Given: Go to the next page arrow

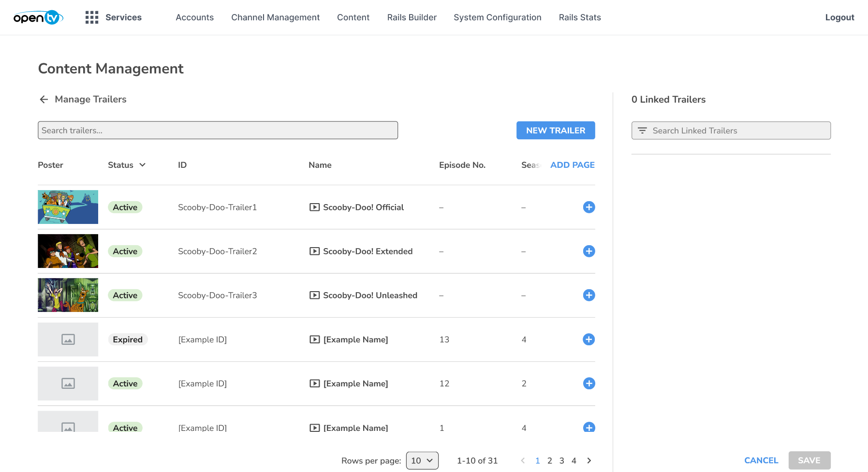Looking at the screenshot, I should pos(589,460).
